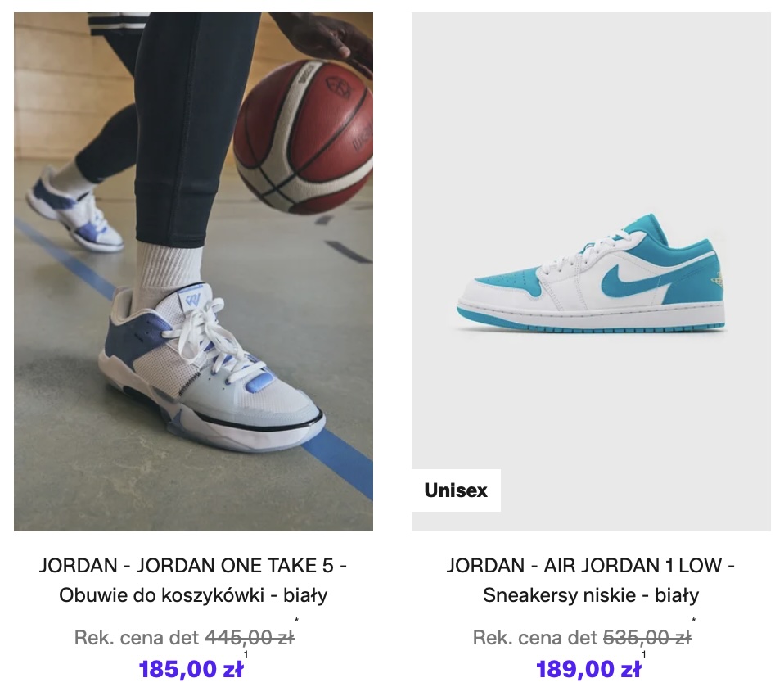Click the Rek. cena det label under One Take 5
The image size is (784, 696).
click(137, 638)
